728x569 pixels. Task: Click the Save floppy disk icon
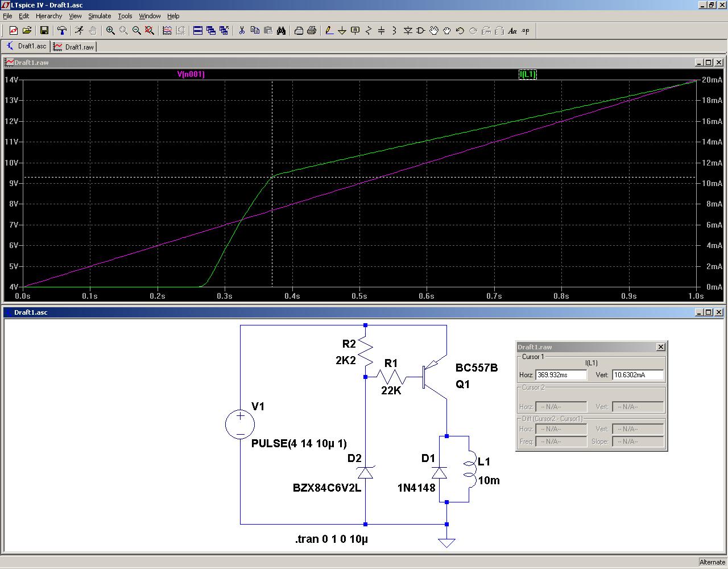tap(44, 31)
